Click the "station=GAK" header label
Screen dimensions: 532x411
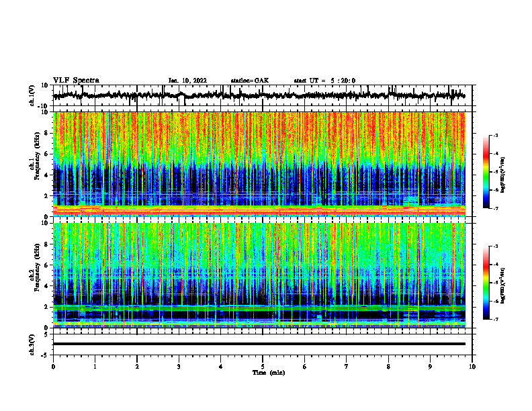click(250, 81)
